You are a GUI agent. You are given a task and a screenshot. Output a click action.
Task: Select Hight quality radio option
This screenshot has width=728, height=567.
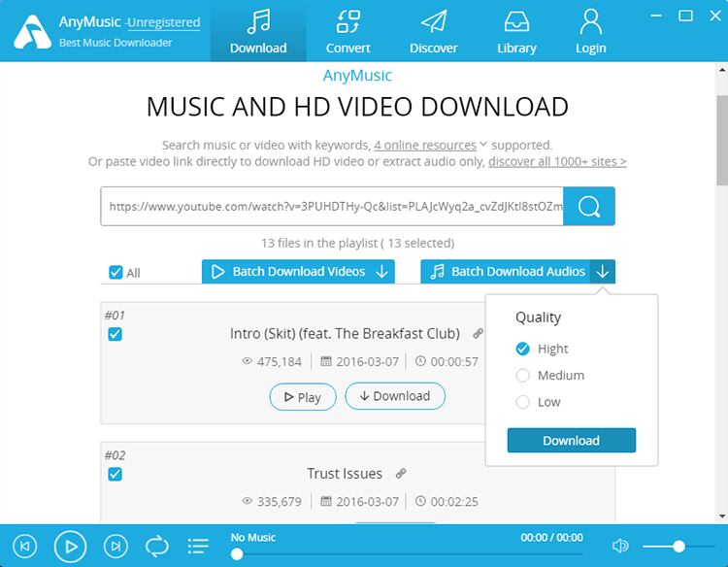(x=522, y=349)
